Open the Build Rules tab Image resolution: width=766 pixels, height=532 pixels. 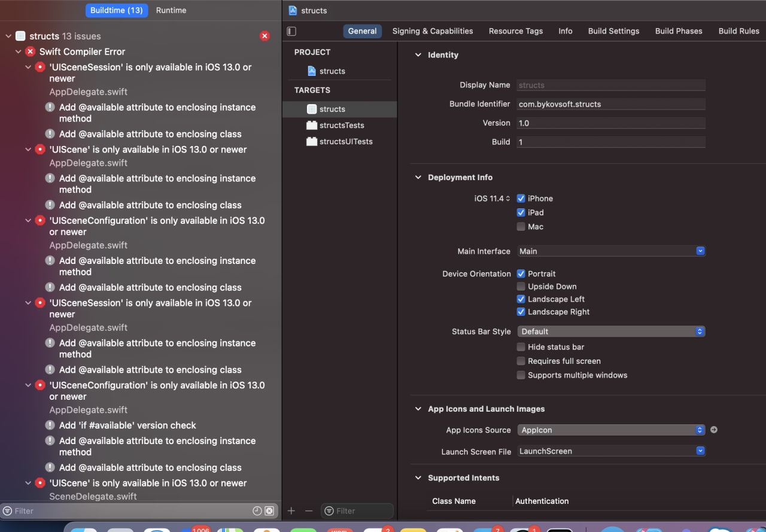738,31
